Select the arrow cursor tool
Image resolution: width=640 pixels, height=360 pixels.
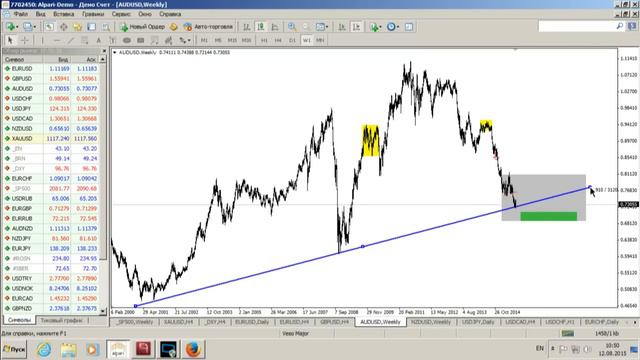pyautogui.click(x=10, y=40)
